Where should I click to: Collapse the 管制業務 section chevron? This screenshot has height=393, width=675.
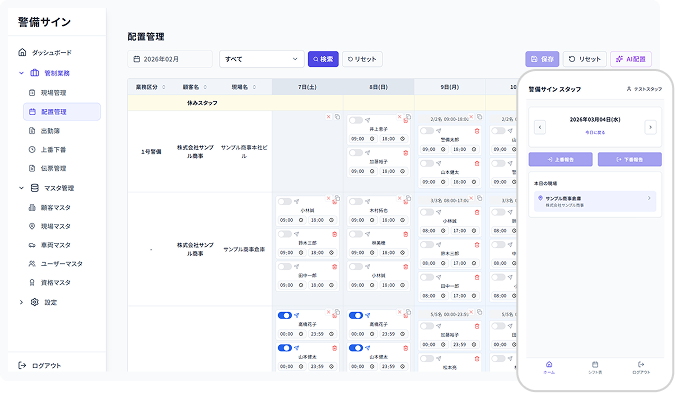pyautogui.click(x=21, y=73)
